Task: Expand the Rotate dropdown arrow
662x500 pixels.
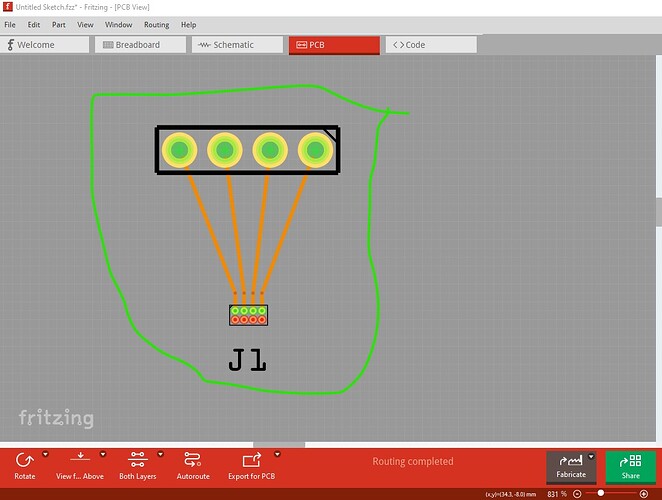Action: [x=45, y=454]
